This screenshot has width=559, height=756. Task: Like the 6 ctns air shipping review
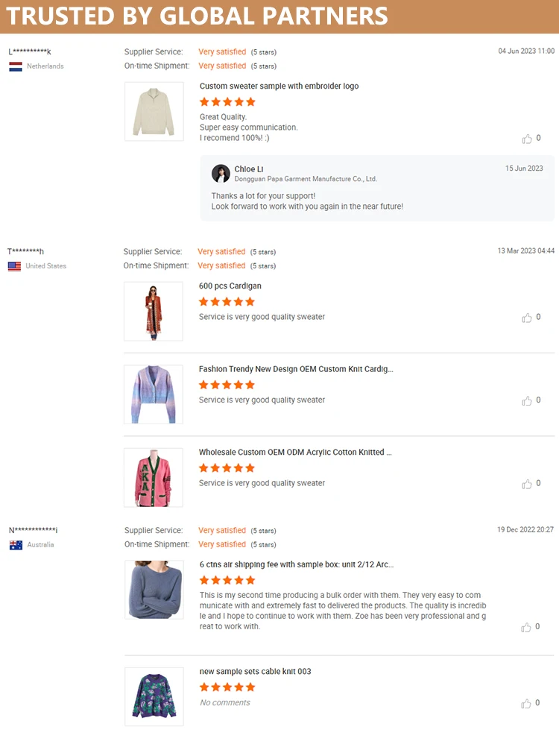pos(527,627)
